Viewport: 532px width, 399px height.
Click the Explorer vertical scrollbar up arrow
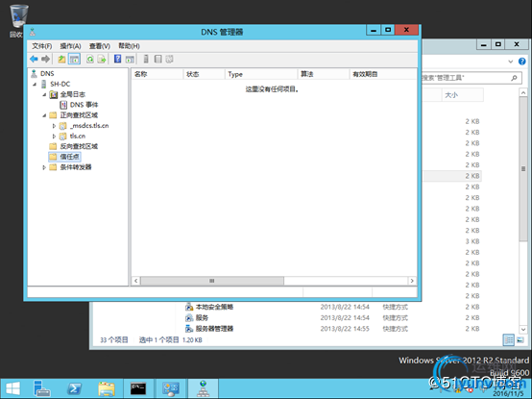tap(523, 92)
